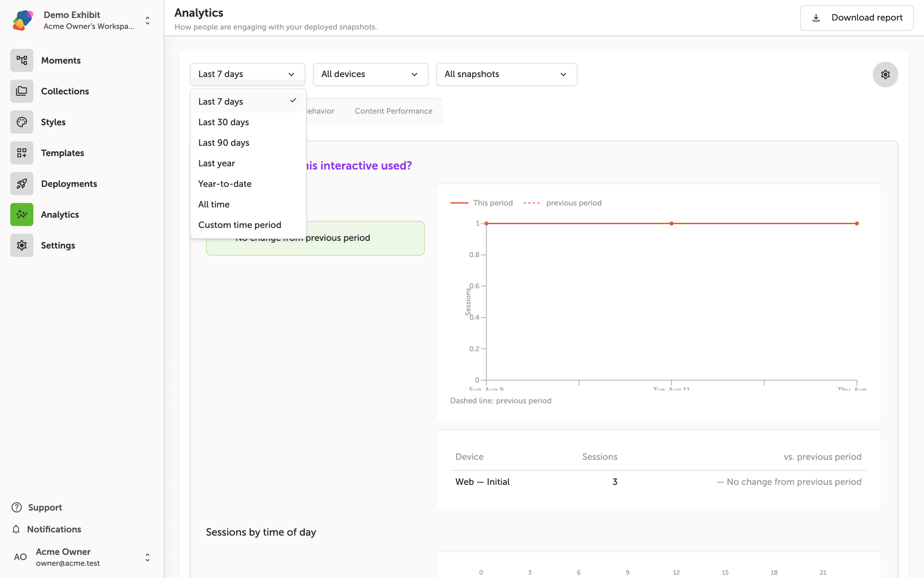Image resolution: width=924 pixels, height=578 pixels.
Task: Click the green Analytics sidebar icon
Action: click(x=22, y=215)
